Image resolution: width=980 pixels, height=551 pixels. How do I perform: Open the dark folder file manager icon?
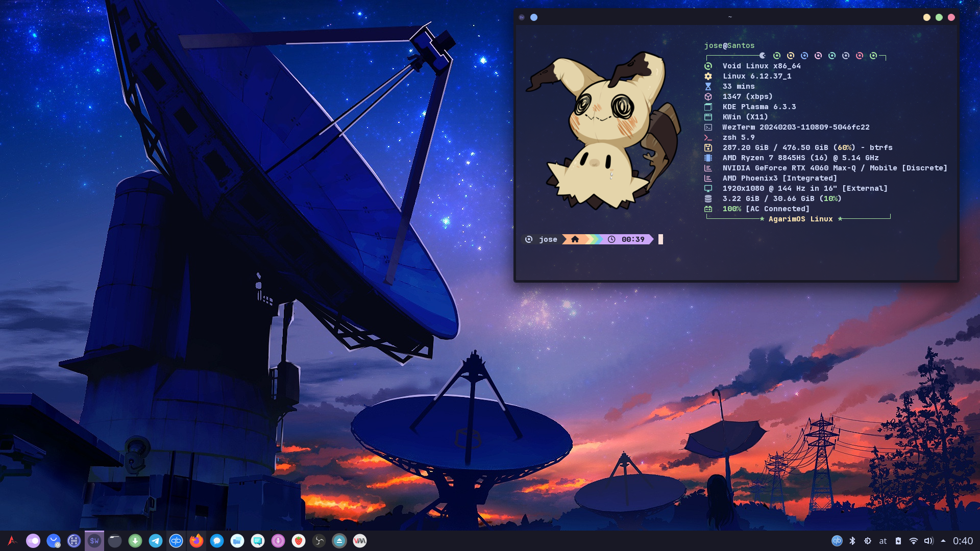coord(115,541)
